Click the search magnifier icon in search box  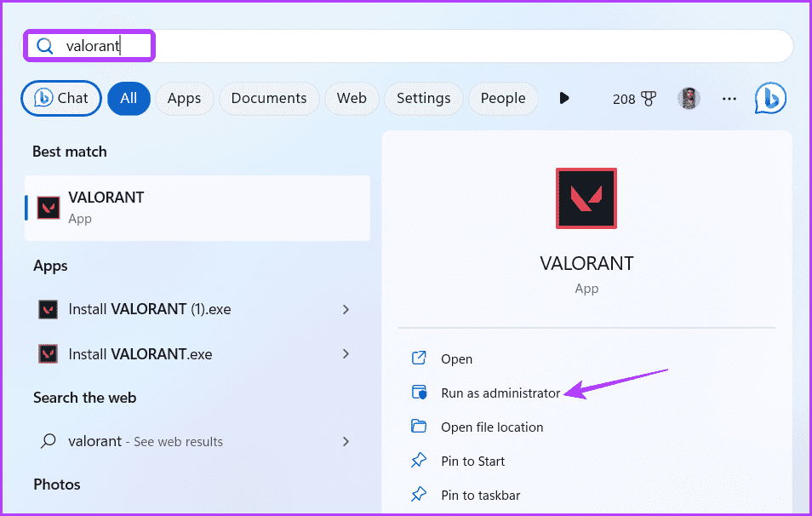coord(45,46)
